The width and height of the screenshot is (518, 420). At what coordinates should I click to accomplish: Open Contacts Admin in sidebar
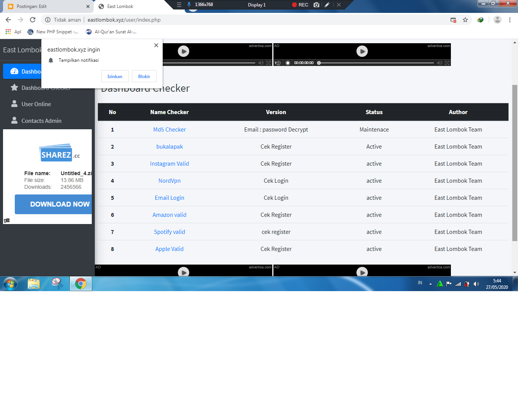tap(41, 121)
